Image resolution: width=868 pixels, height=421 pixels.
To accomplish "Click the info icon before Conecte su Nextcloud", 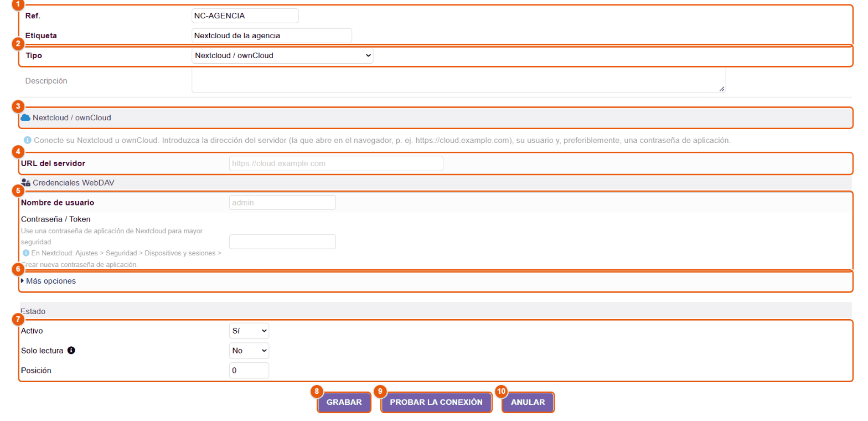I will (27, 140).
